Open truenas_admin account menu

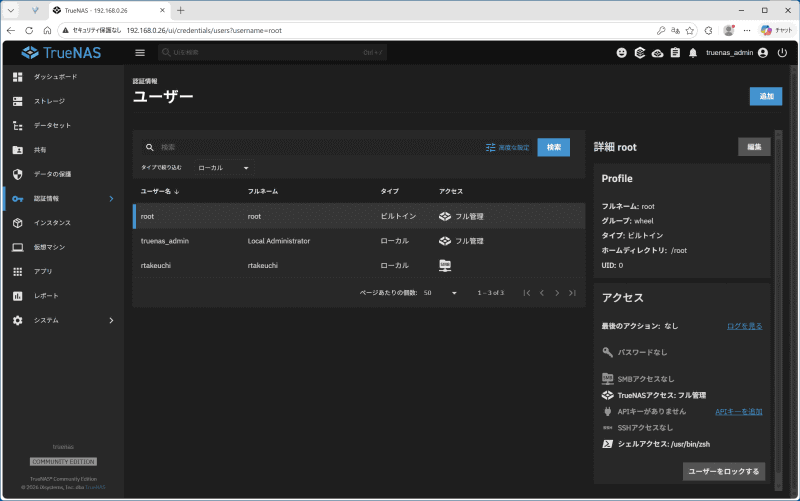(737, 53)
